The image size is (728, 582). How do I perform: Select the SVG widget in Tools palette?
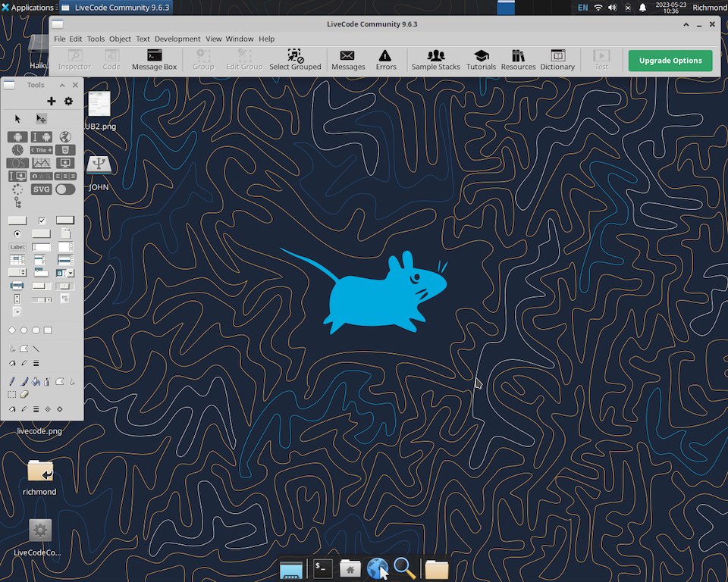point(41,189)
